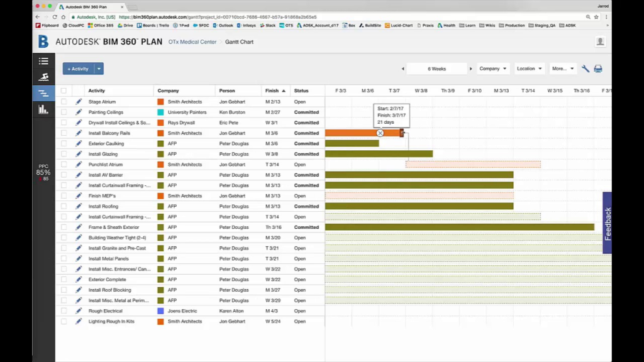The height and width of the screenshot is (362, 644).
Task: Select the Autodesk BIM 360 Plan browser tab
Action: tap(91, 7)
